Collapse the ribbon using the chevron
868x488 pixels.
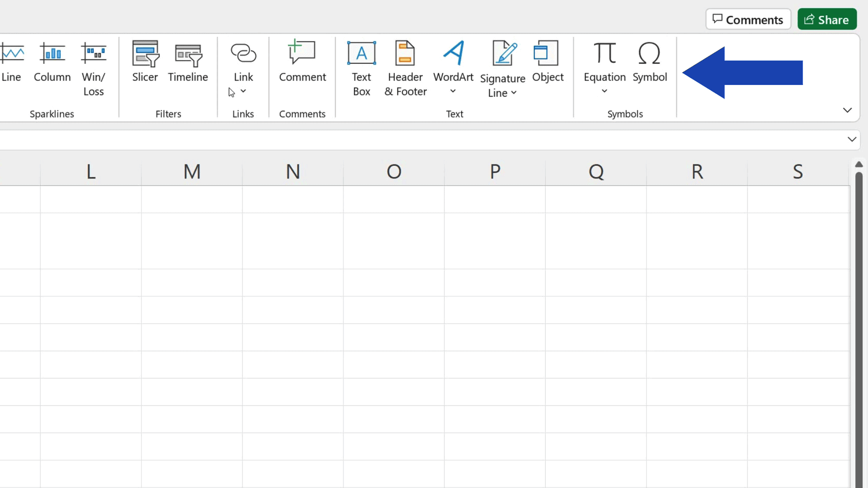click(847, 110)
